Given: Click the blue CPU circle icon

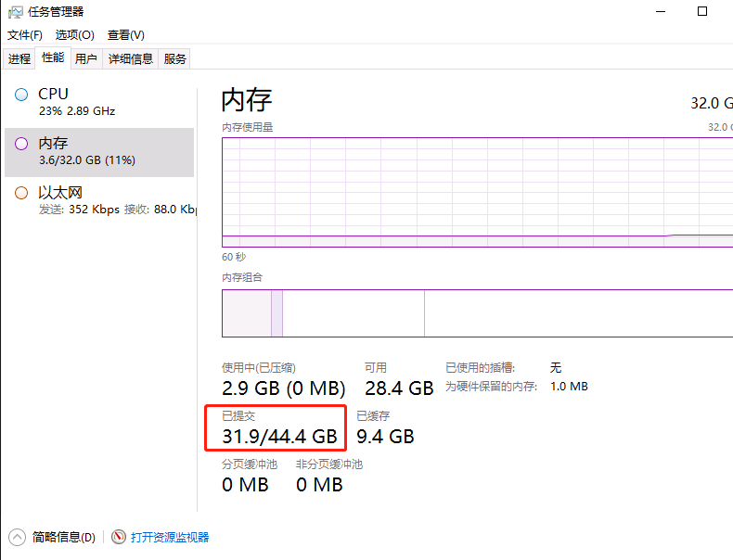Looking at the screenshot, I should [x=21, y=95].
